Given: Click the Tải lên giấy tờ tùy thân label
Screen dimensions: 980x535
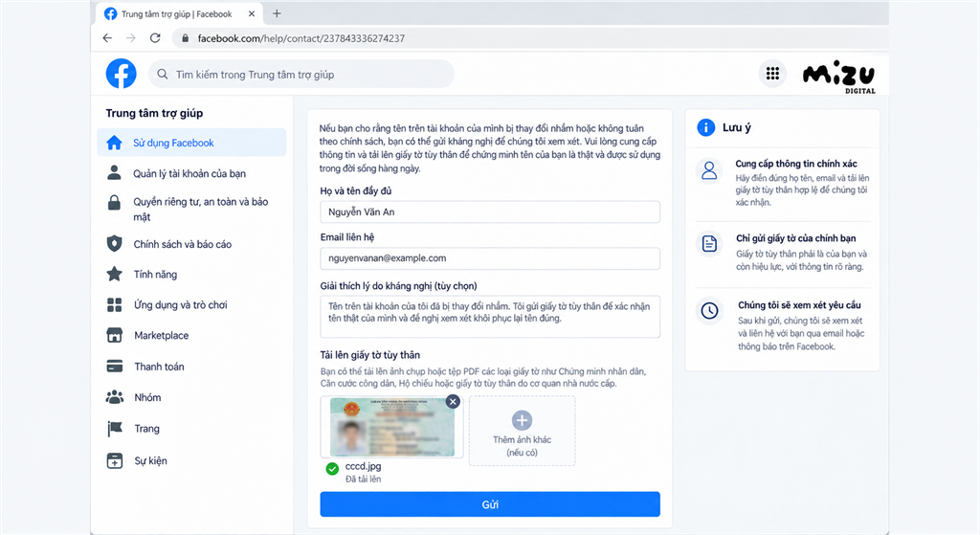Looking at the screenshot, I should (370, 354).
